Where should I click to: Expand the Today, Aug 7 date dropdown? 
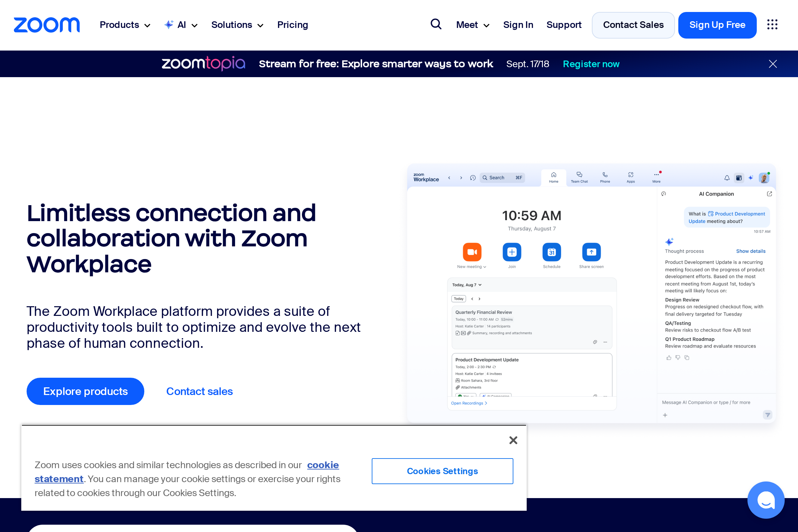click(466, 285)
